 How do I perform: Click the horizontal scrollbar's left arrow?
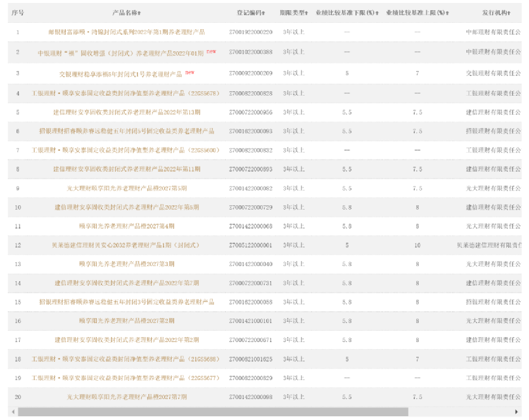pyautogui.click(x=13, y=412)
